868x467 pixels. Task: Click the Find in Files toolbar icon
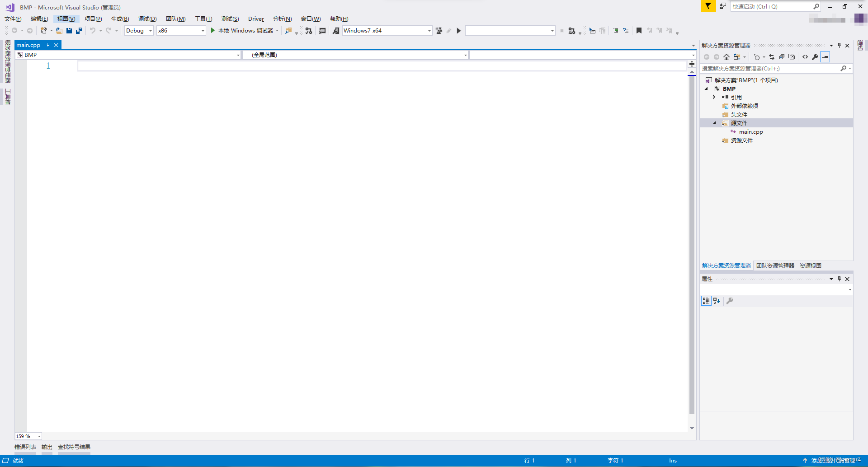point(288,31)
